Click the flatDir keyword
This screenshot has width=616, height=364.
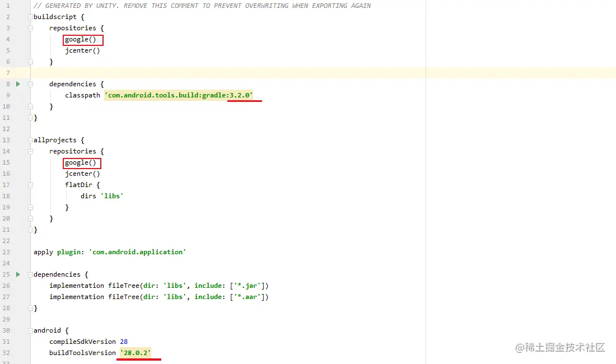click(x=78, y=185)
